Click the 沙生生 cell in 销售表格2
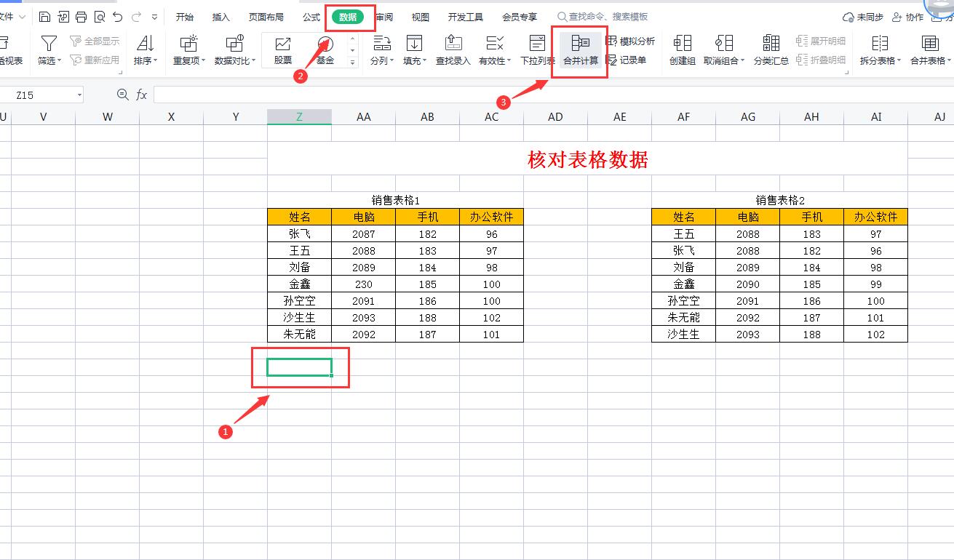 point(684,334)
